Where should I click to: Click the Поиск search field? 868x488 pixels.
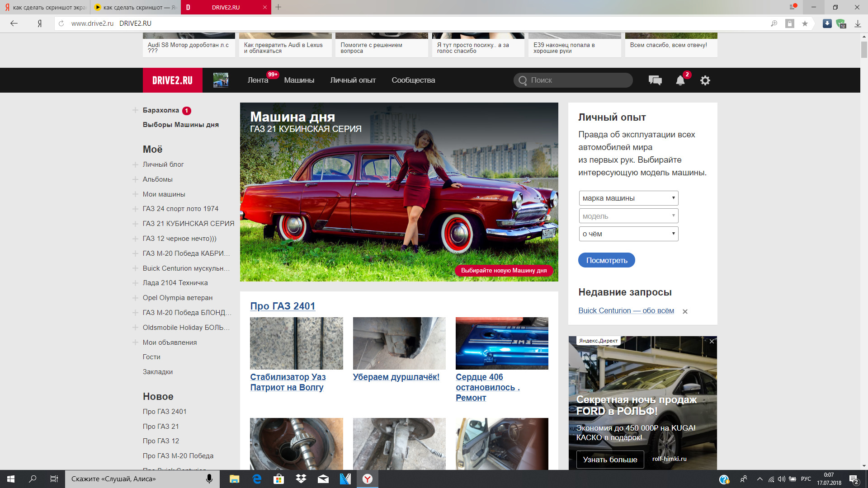click(573, 80)
